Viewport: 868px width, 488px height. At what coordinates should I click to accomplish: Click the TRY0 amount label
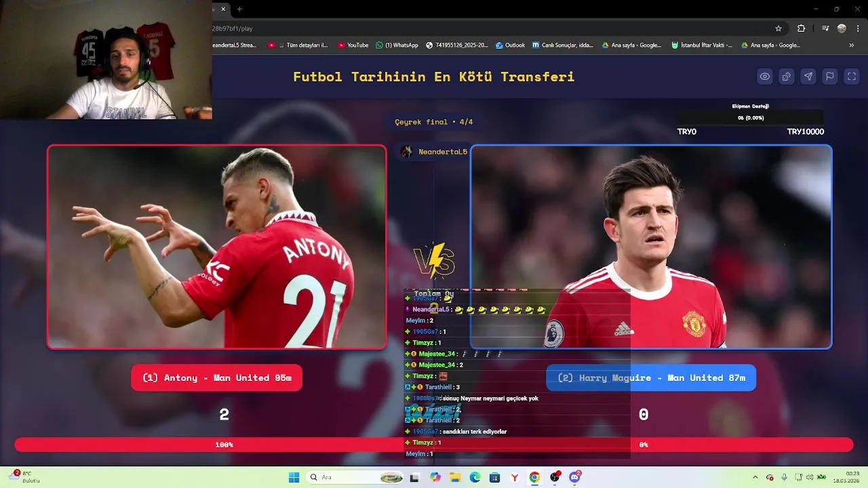tap(687, 131)
